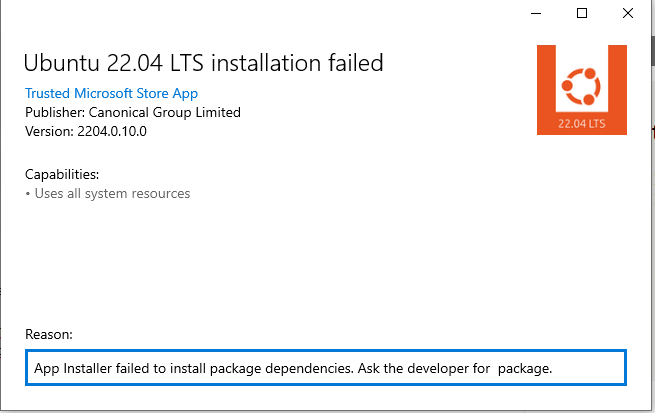The image size is (655, 413).
Task: Maximize the App Installer window
Action: (x=582, y=13)
